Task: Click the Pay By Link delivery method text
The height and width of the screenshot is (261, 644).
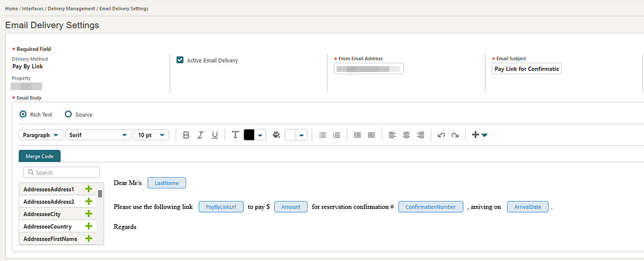Action: (27, 66)
